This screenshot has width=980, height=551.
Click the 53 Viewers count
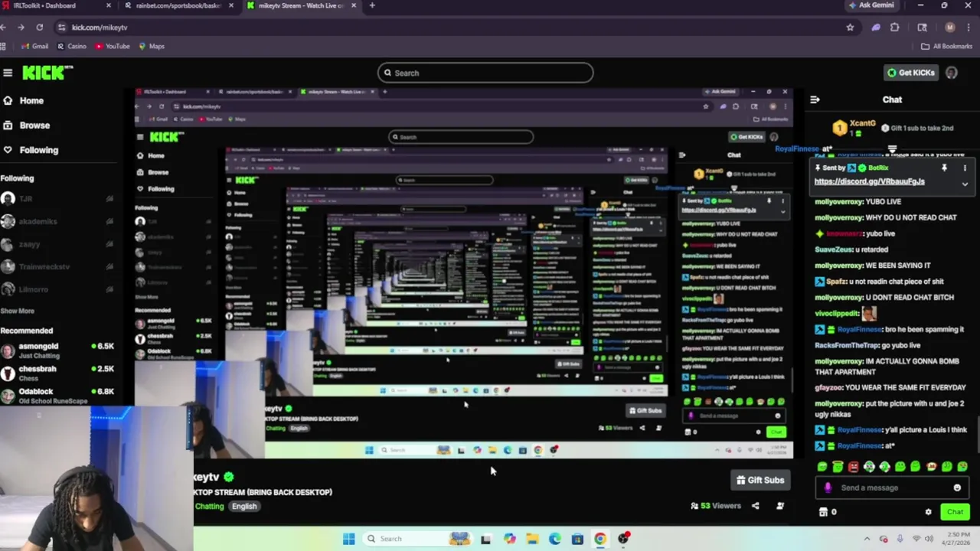[x=716, y=506]
